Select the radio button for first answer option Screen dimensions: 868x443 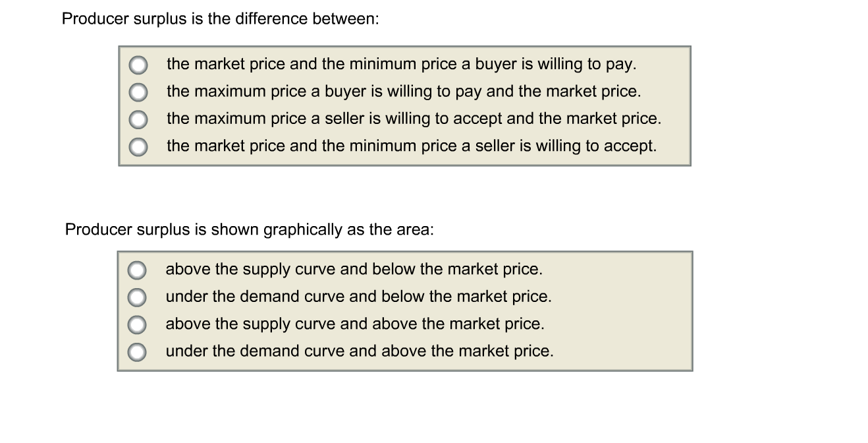[x=137, y=64]
